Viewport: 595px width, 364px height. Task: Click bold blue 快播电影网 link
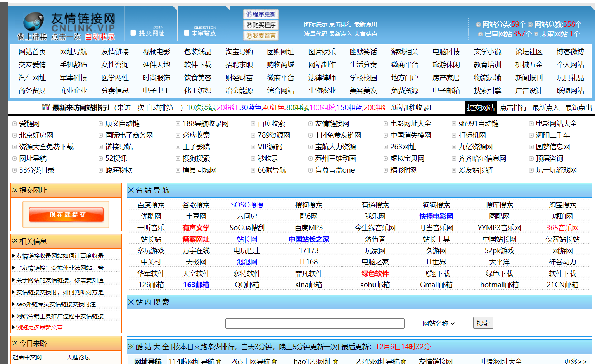(436, 216)
